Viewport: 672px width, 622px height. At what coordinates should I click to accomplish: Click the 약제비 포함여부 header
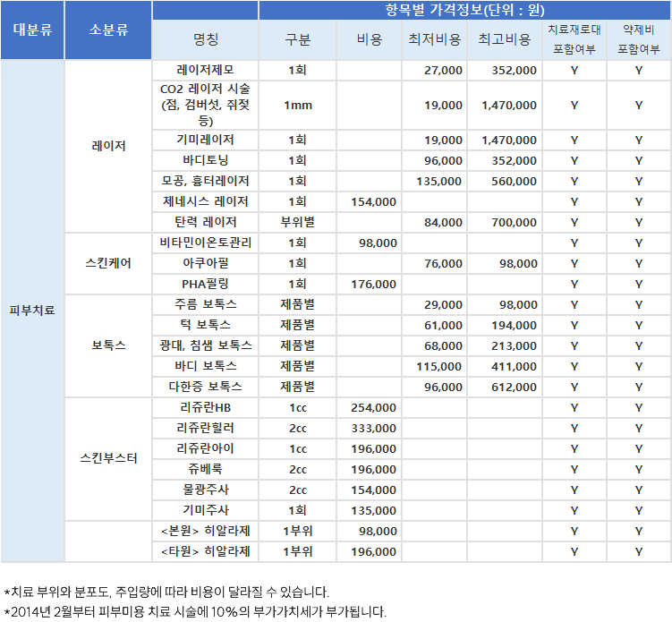click(639, 40)
